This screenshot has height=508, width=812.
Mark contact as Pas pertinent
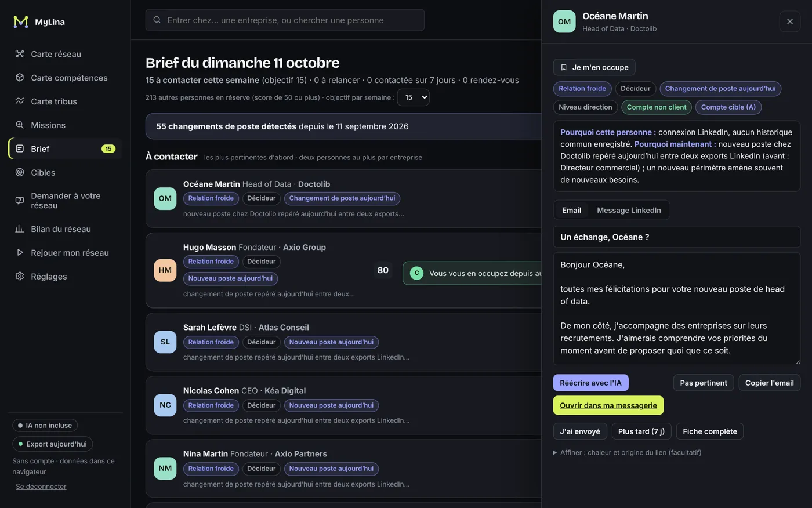click(704, 383)
